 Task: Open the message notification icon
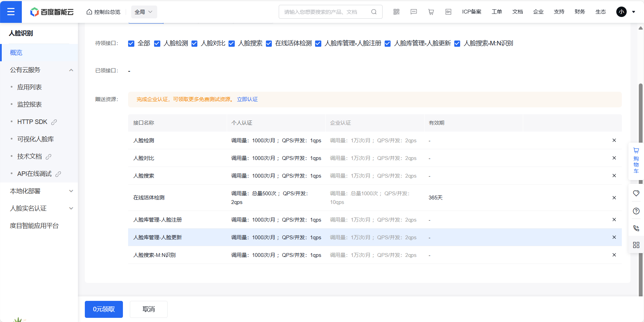point(414,12)
